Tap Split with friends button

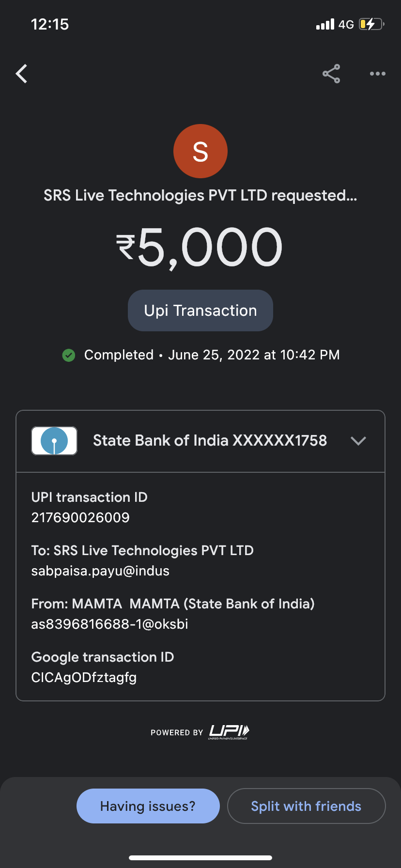(306, 806)
